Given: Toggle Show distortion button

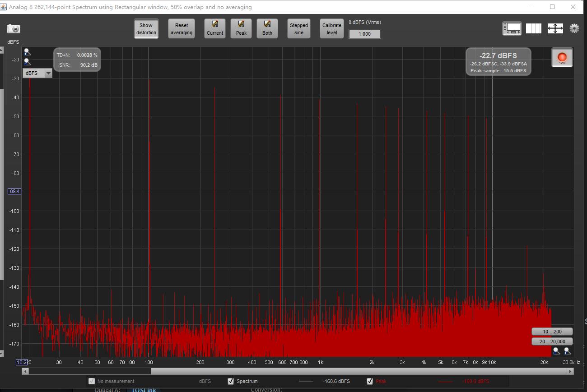Looking at the screenshot, I should click(x=146, y=29).
